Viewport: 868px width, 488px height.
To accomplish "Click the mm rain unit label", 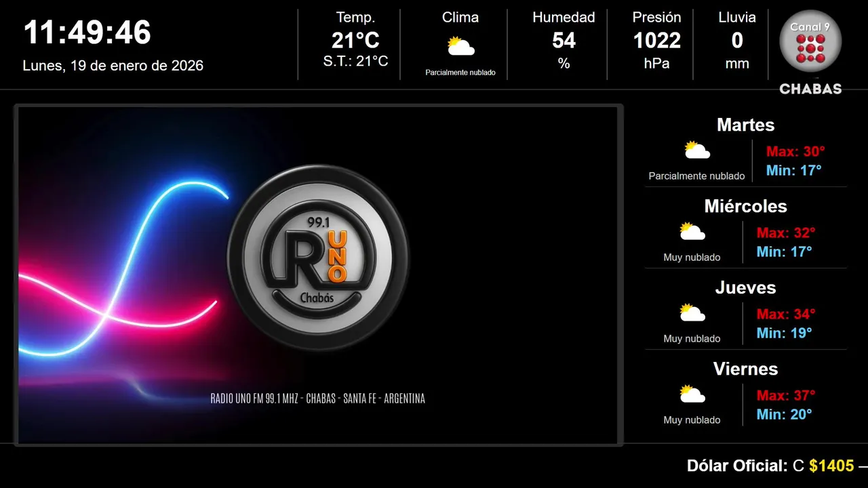I will 737,64.
